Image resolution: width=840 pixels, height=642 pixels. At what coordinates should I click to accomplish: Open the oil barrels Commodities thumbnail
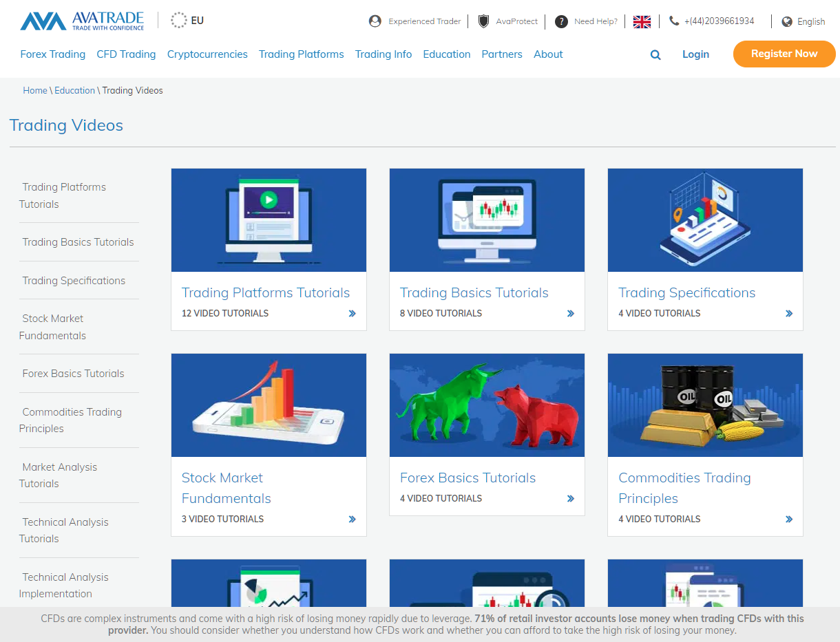(705, 405)
